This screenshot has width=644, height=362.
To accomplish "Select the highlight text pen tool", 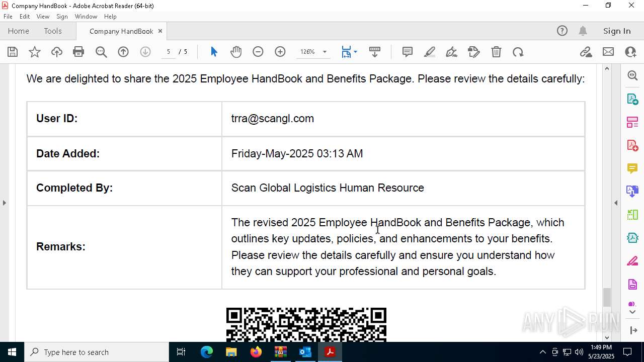I will point(430,52).
